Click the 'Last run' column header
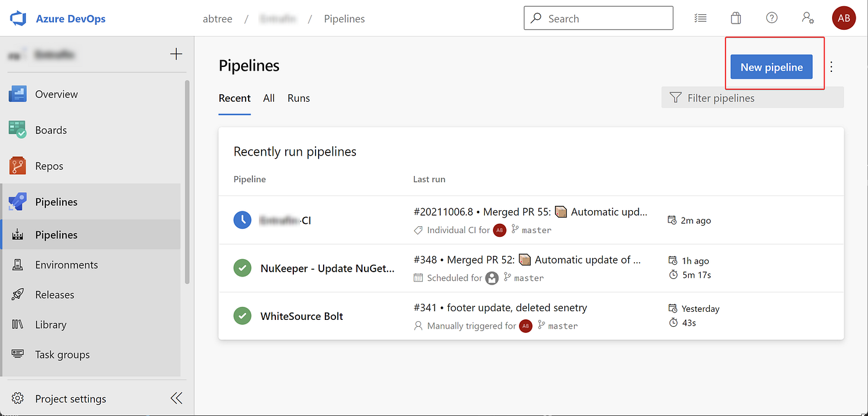The width and height of the screenshot is (868, 416). [429, 179]
